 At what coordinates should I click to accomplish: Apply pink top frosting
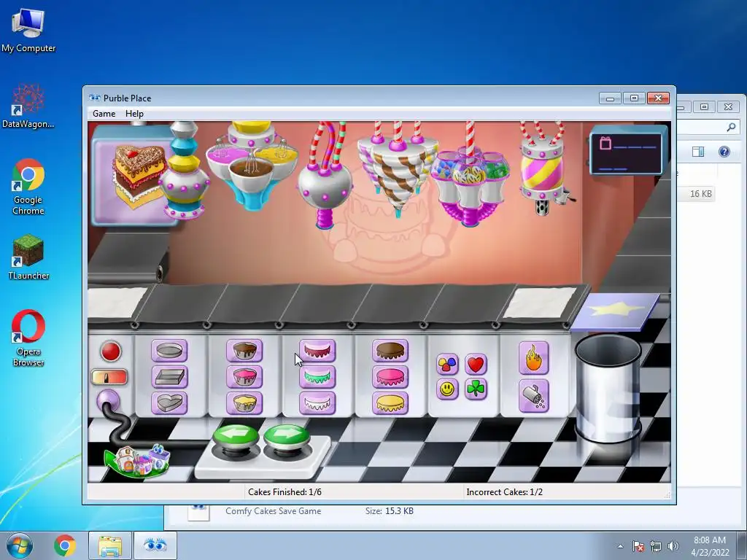point(390,377)
